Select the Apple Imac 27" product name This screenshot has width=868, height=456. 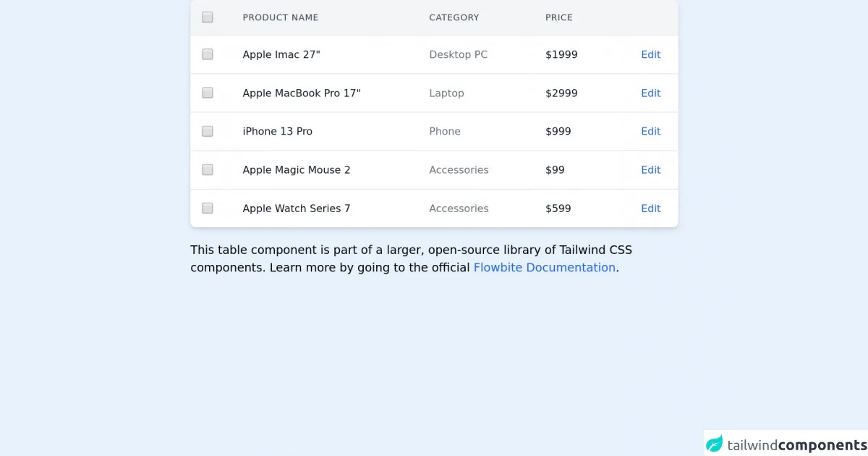[281, 54]
